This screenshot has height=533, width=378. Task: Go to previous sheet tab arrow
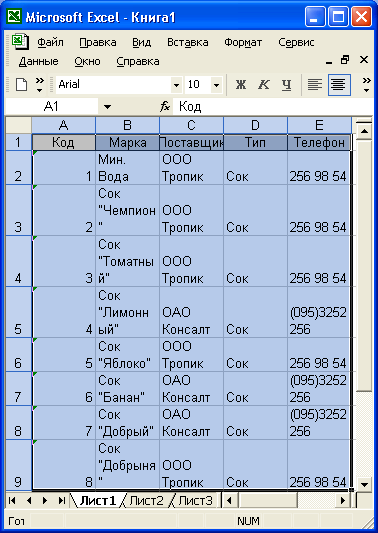(x=29, y=500)
